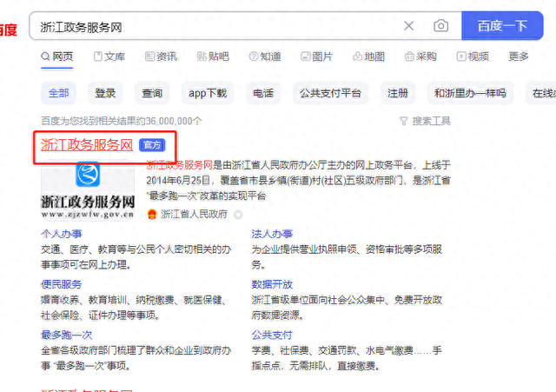Open the 贴吧 tab

click(x=213, y=56)
